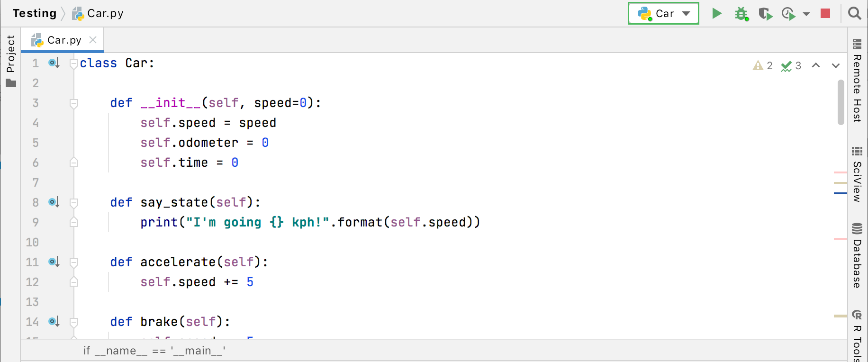Stop the running process with the red square
868x362 pixels.
click(x=825, y=13)
